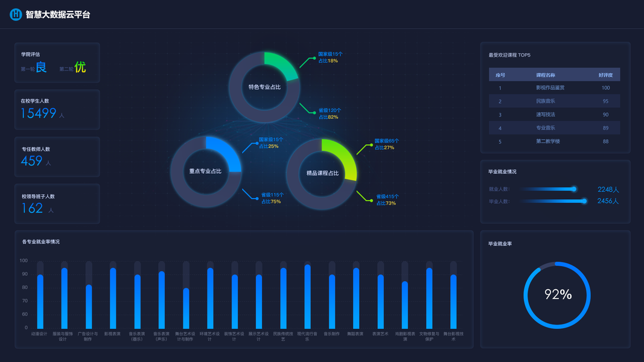This screenshot has width=644, height=362.
Task: Select the 重点专业占比 donut chart center
Action: [206, 171]
